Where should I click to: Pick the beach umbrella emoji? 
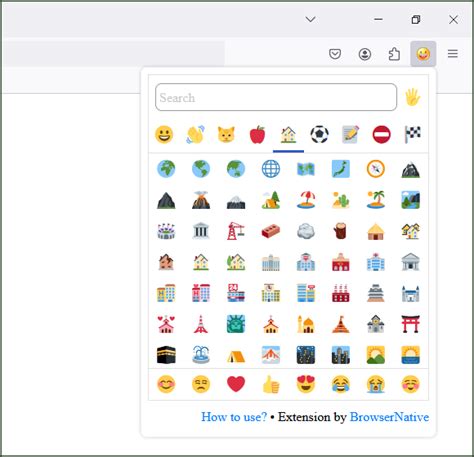click(306, 200)
